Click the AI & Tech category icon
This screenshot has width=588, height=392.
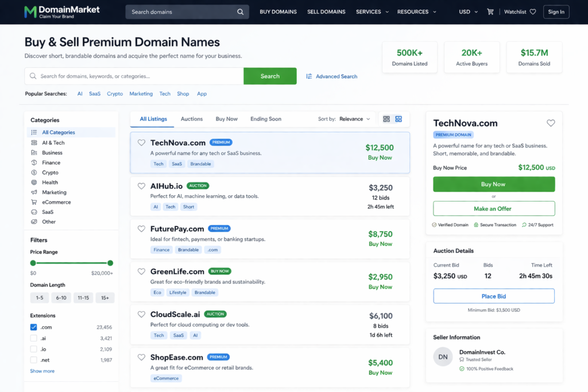(34, 142)
